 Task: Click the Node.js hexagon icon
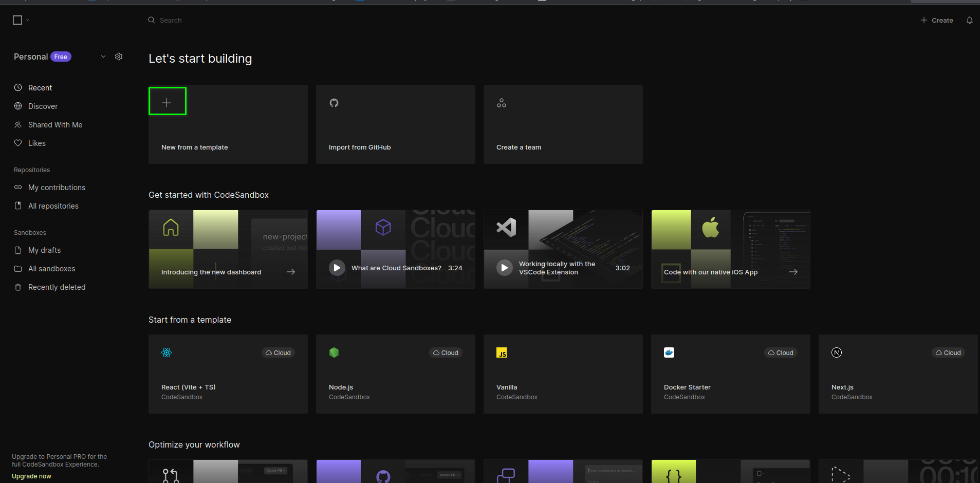pyautogui.click(x=334, y=352)
